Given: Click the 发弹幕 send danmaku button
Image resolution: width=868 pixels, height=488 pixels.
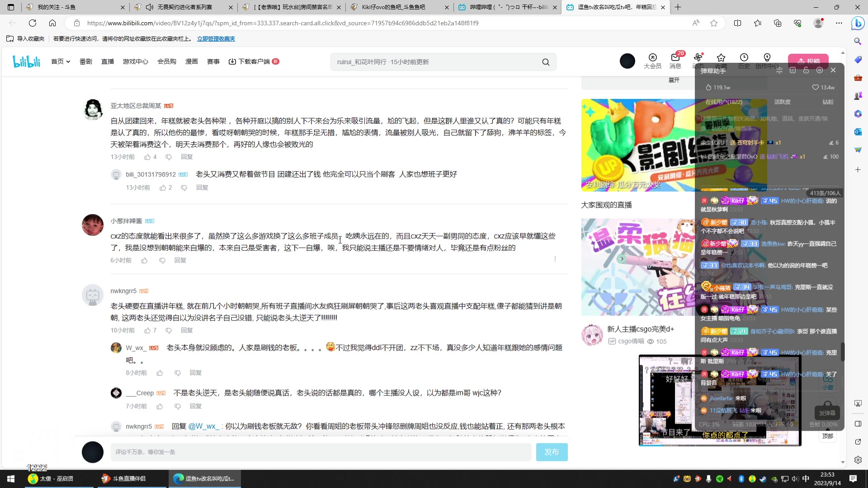Looking at the screenshot, I should click(827, 413).
